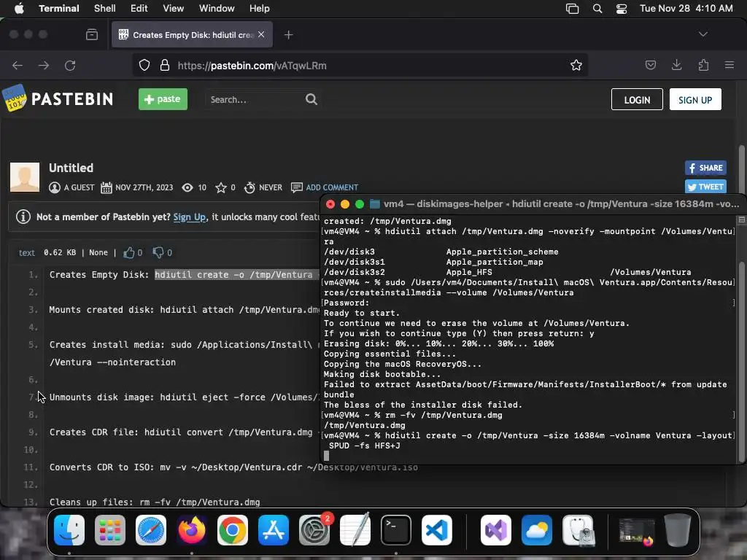The image size is (747, 560).
Task: Click ADD COMMENT link
Action: (x=332, y=187)
